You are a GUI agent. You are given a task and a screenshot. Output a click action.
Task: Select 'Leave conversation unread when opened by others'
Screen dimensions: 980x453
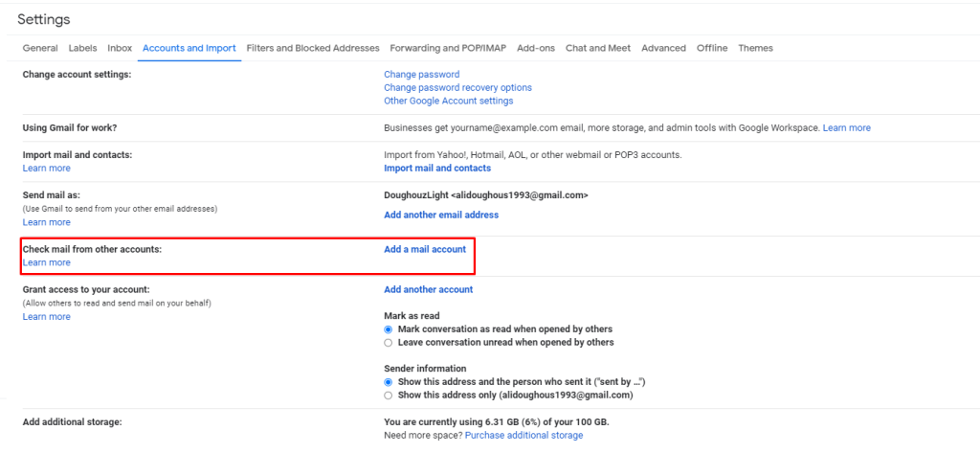click(389, 343)
